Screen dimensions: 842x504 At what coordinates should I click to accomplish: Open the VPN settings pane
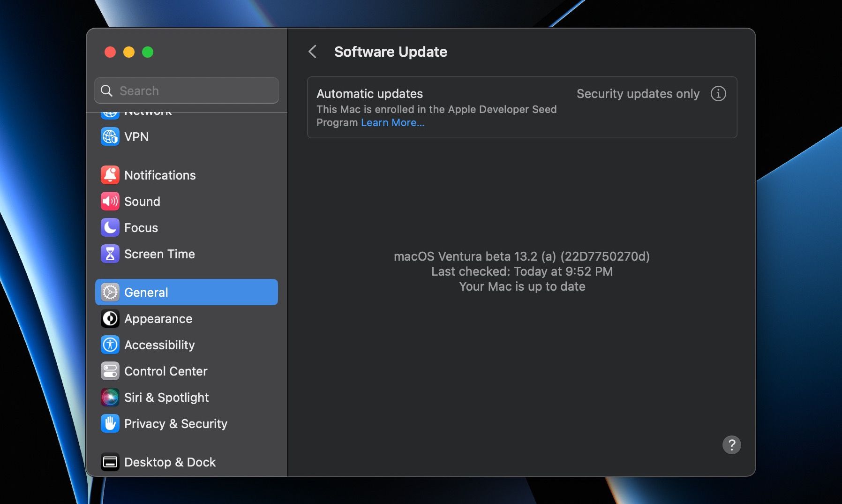coord(187,137)
